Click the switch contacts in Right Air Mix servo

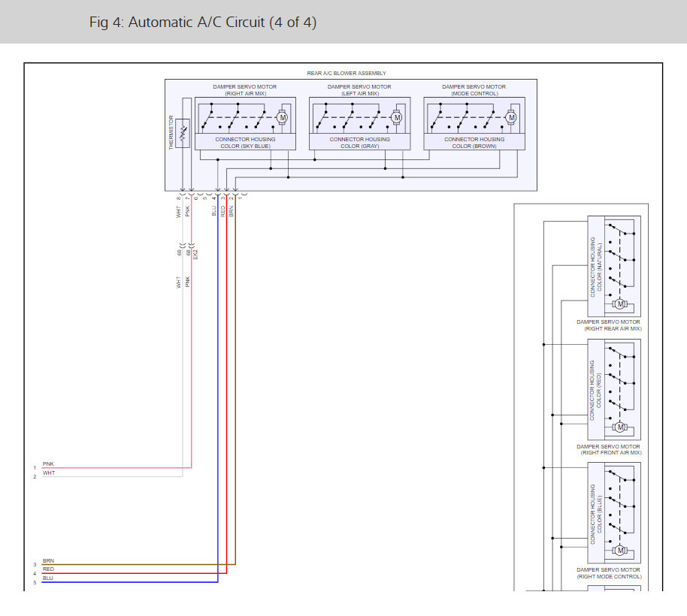238,117
